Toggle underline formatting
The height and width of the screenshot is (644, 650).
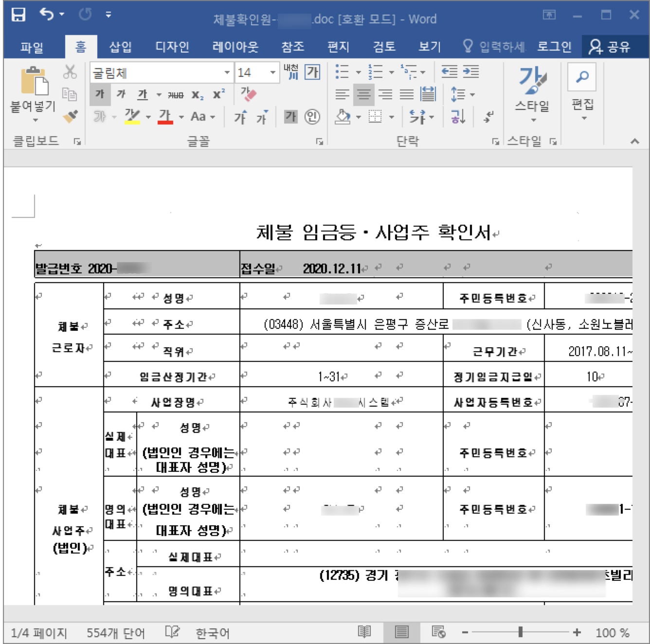[x=142, y=94]
